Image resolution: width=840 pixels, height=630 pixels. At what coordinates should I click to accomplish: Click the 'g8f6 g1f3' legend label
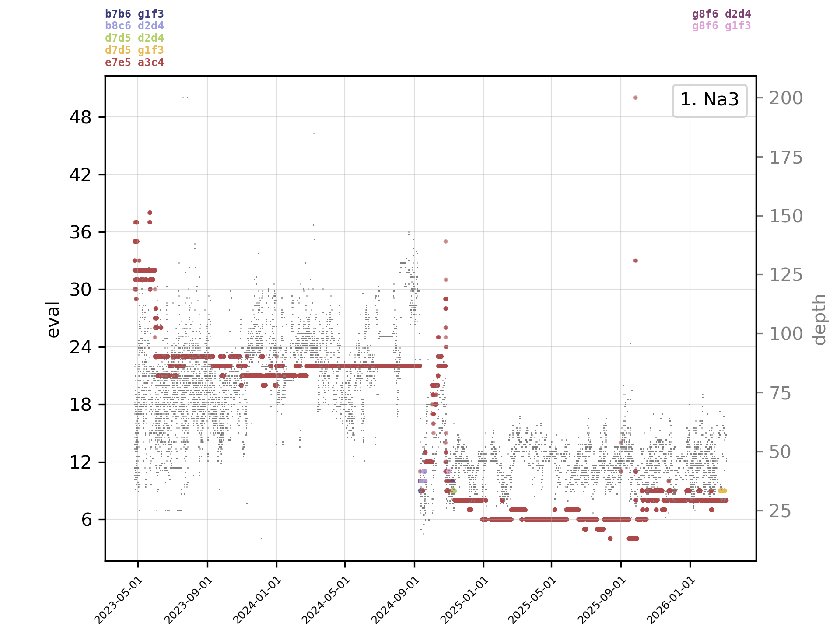click(721, 26)
